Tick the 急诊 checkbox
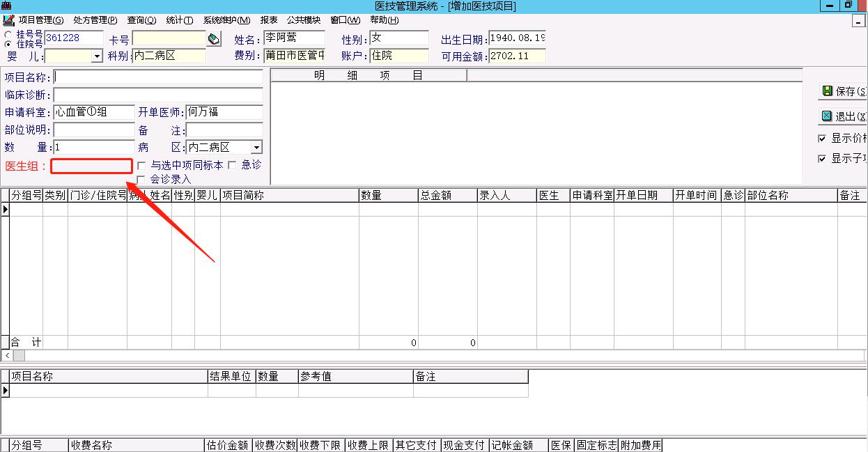 [233, 166]
